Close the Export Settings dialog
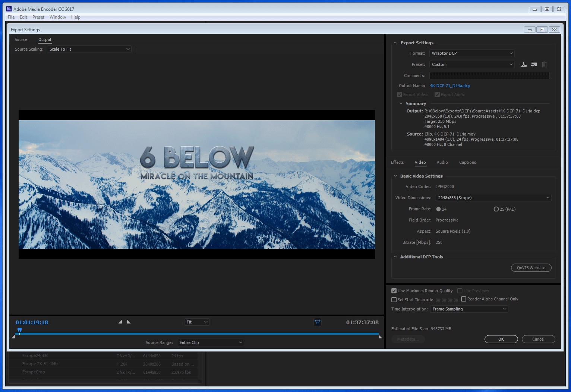Screen dimensions: 571x392 pyautogui.click(x=554, y=30)
